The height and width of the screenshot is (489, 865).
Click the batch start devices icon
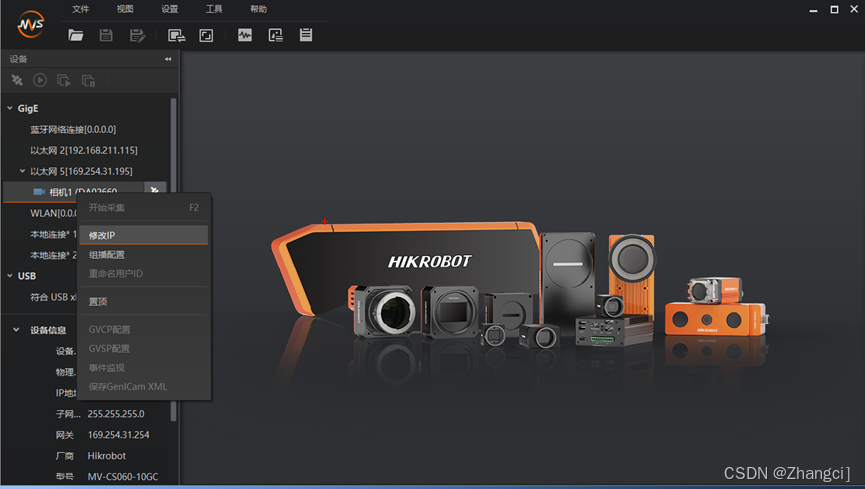63,81
